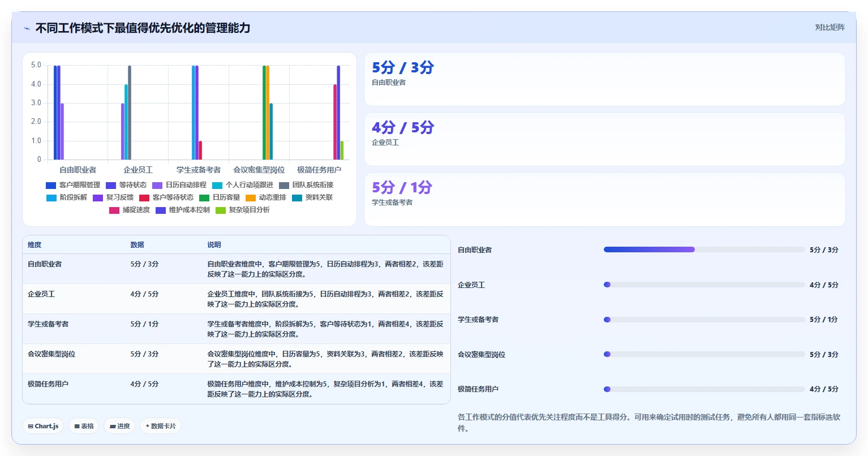Click the 说明 column header
868x456 pixels.
click(214, 245)
